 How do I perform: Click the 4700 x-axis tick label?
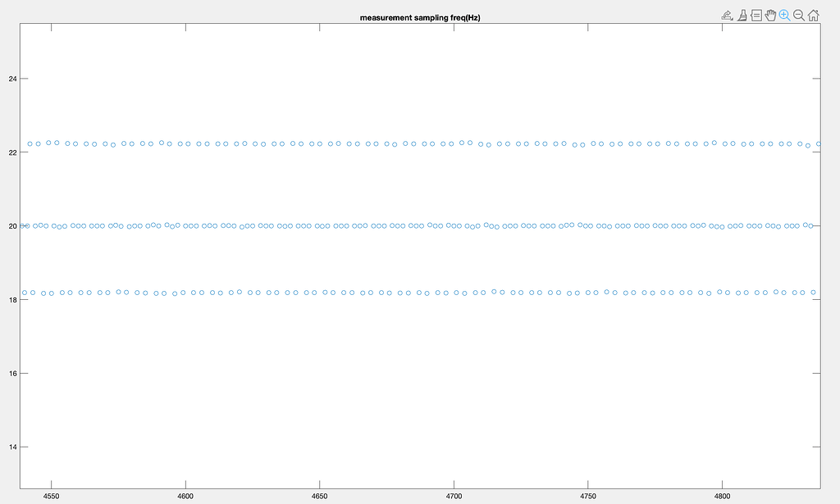click(454, 496)
